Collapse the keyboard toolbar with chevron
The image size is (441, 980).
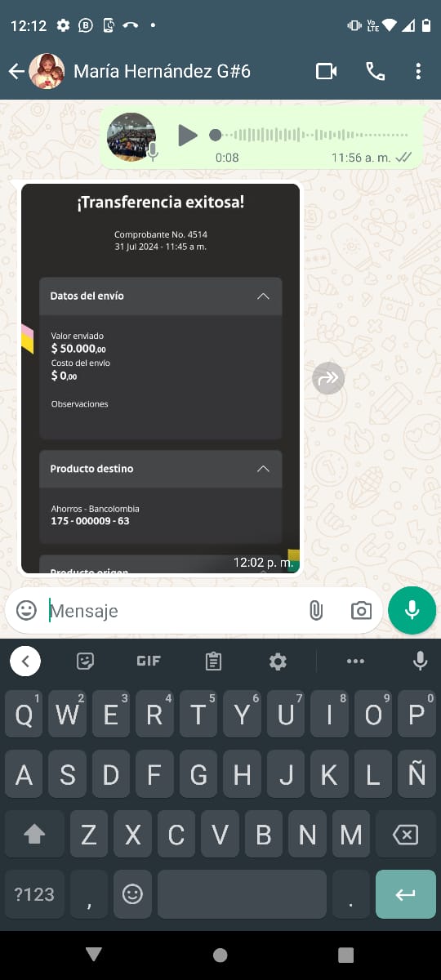click(x=25, y=661)
